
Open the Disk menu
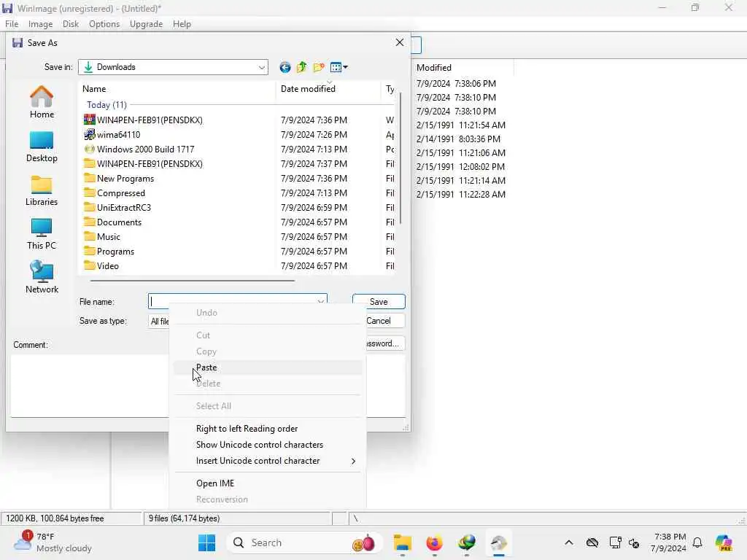71,24
